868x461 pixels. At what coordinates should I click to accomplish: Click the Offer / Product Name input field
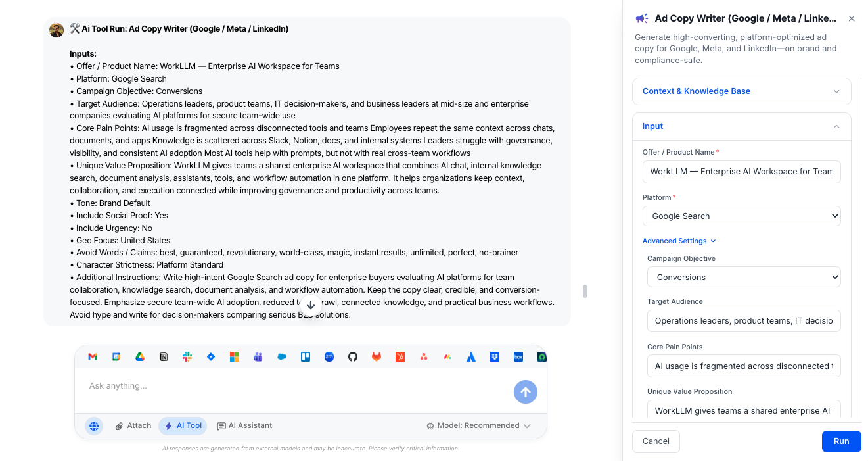(741, 172)
